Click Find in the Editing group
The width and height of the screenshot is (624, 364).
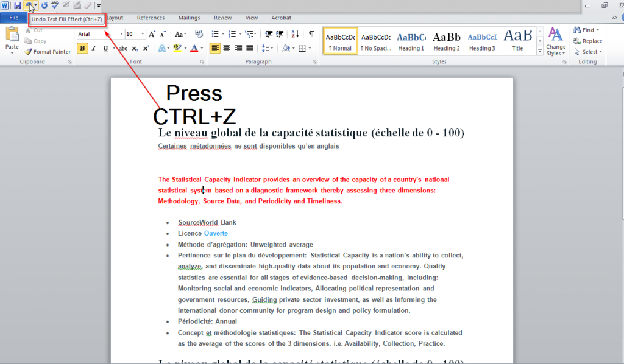(x=586, y=30)
